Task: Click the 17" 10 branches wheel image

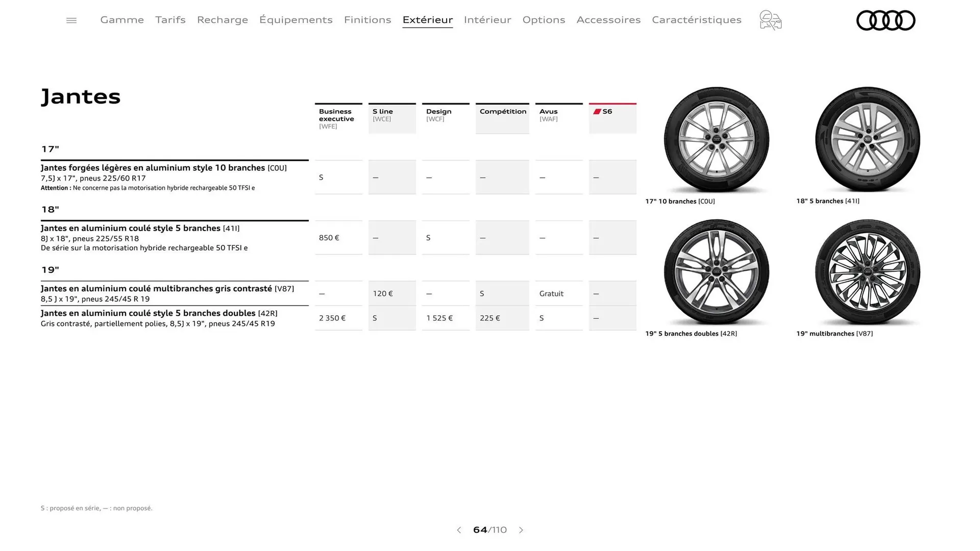Action: point(716,141)
